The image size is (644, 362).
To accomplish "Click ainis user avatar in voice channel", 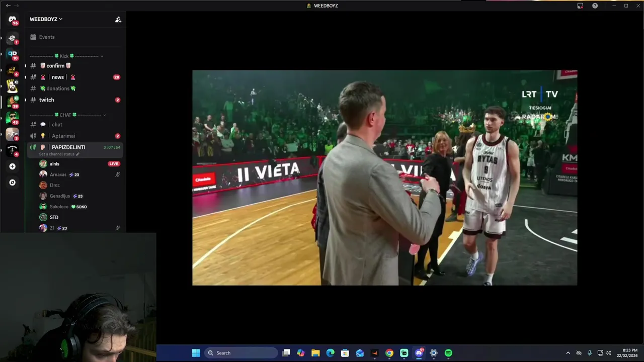I will click(43, 164).
